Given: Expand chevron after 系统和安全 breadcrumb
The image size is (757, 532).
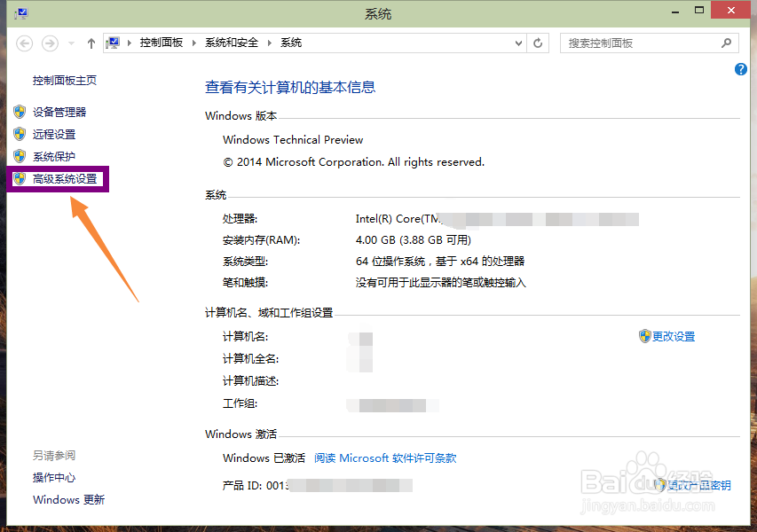Looking at the screenshot, I should (270, 43).
